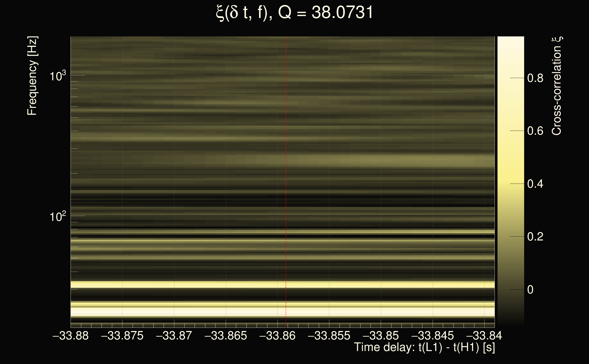Click the -33.875 time axis tick label
This screenshot has width=589, height=364.
click(122, 336)
